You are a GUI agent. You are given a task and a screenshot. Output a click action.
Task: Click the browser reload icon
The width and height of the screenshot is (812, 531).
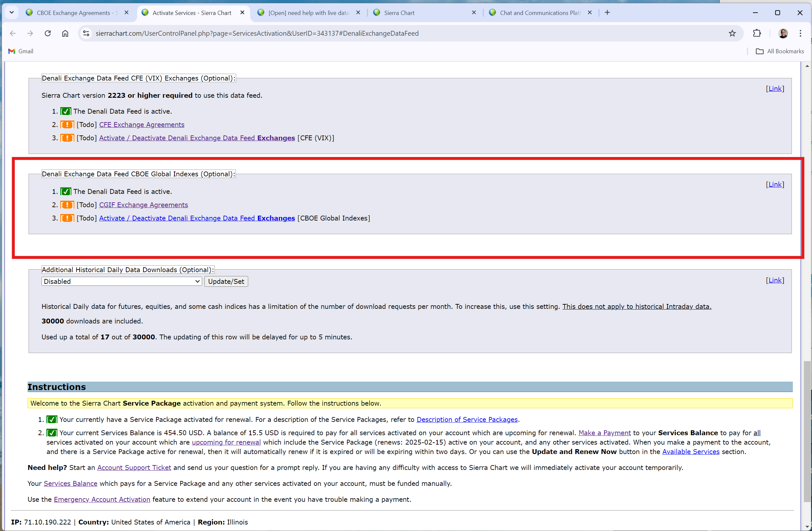[x=48, y=33]
